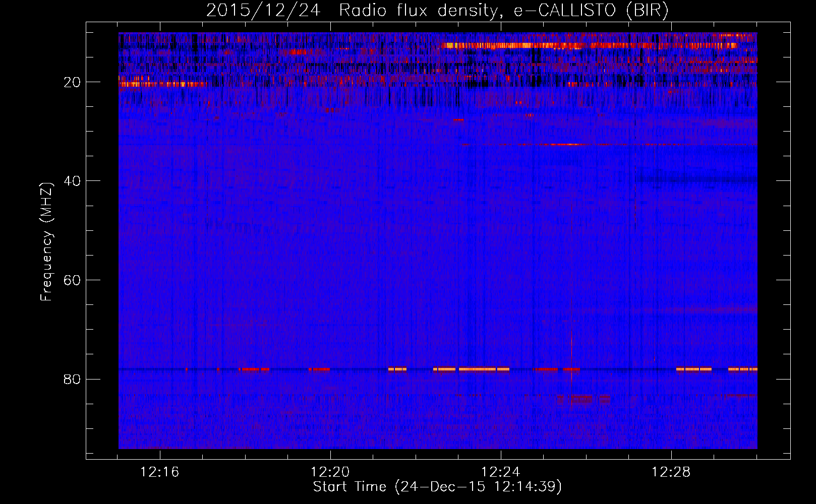Click the 40 MHz frequency tick label

(72, 181)
